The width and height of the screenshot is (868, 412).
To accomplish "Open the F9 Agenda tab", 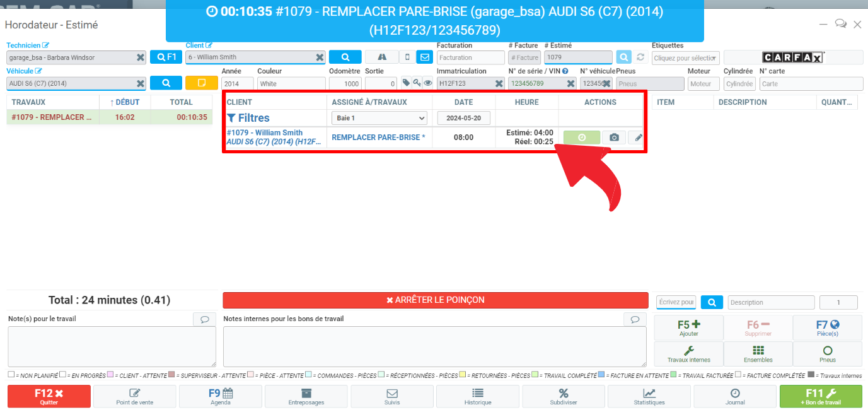I will pos(220,396).
